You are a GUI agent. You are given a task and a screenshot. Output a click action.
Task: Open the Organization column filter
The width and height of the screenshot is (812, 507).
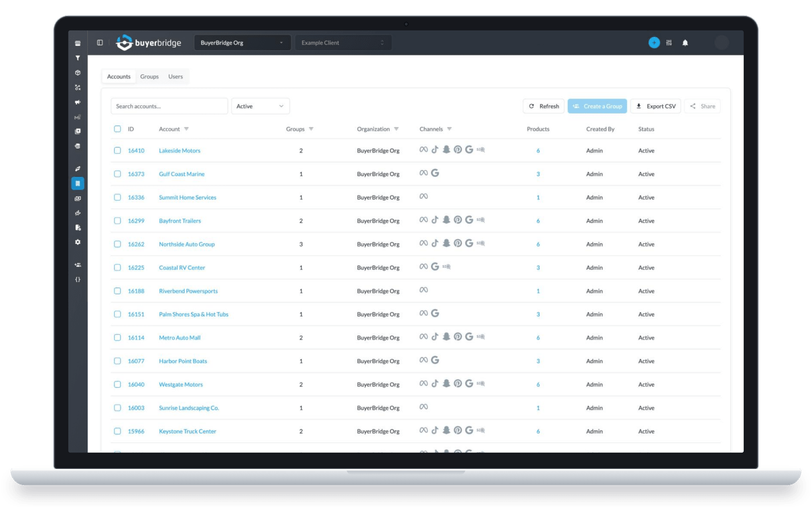point(396,129)
